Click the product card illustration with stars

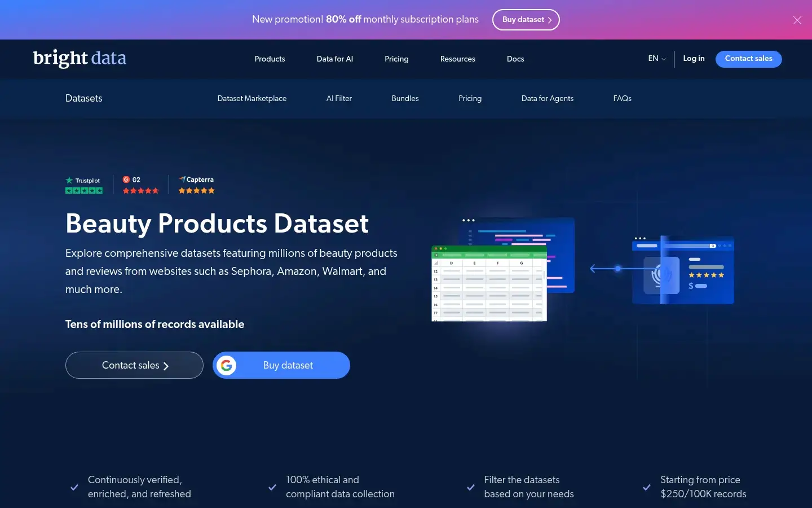pos(683,270)
